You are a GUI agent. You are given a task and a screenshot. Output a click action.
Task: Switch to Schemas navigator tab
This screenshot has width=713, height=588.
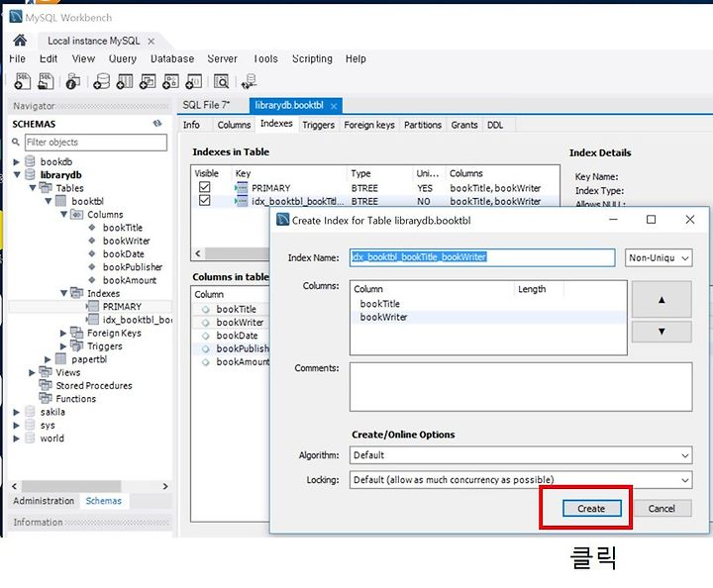(x=104, y=501)
